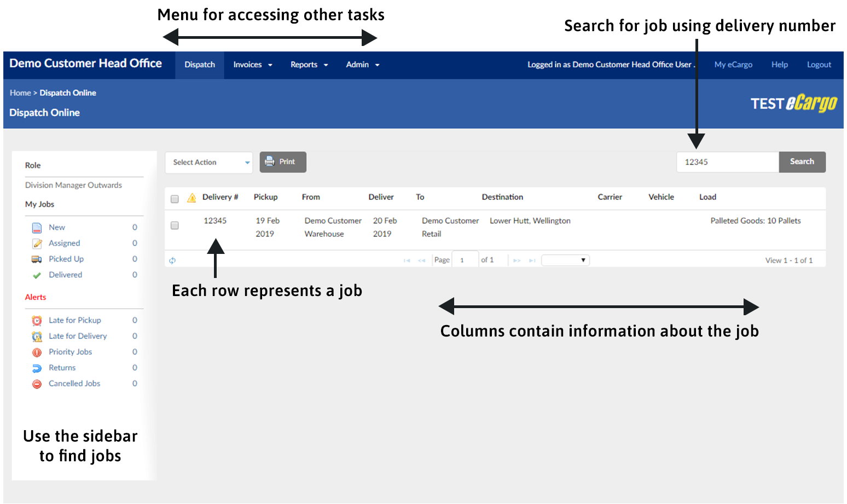Go to next page of results
Screen dimensions: 847x504
click(517, 260)
